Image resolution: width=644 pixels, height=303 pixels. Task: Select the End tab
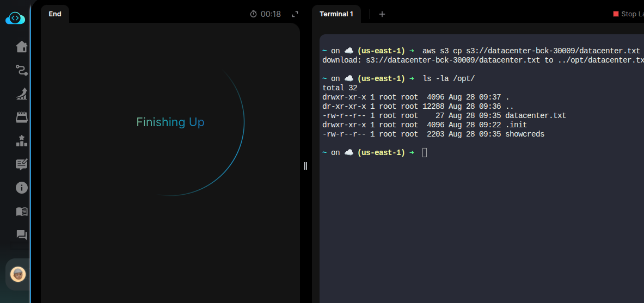(54, 14)
